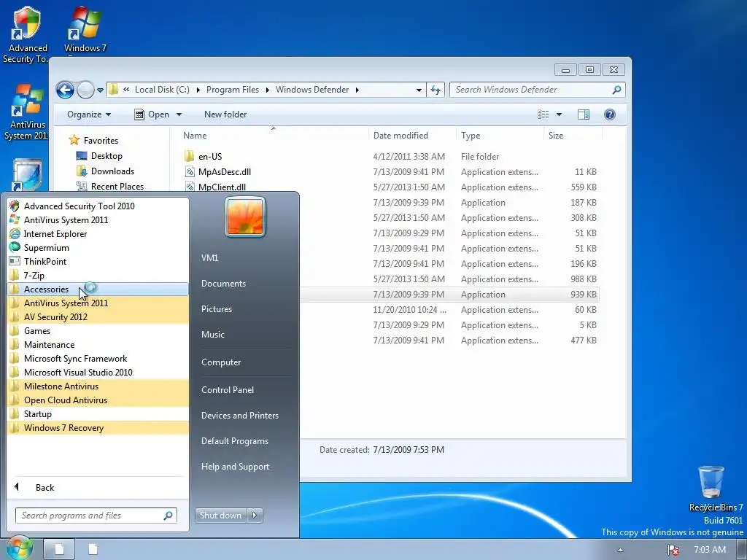Expand the address bar history dropdown

tap(419, 90)
